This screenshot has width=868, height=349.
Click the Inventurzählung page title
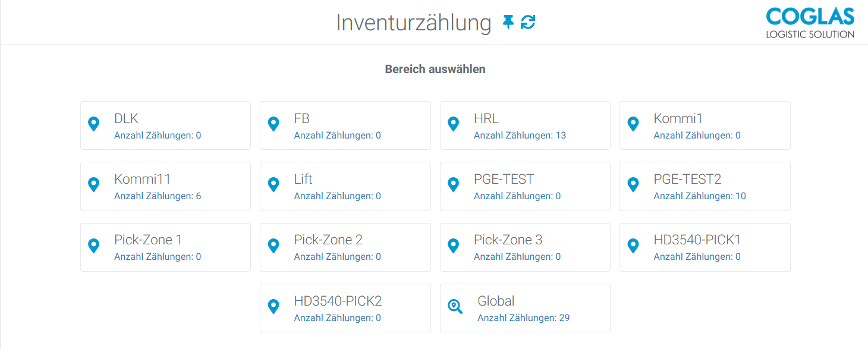coord(413,23)
